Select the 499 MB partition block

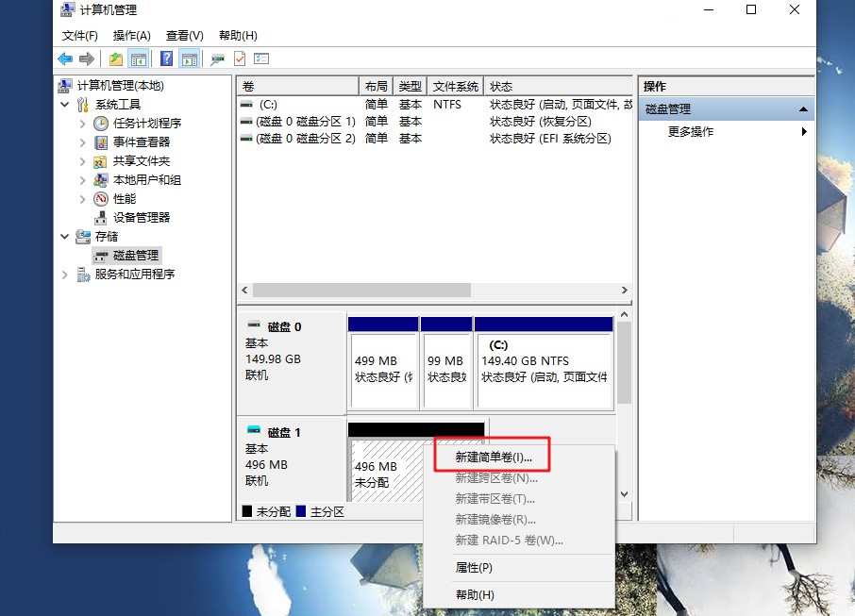383,363
